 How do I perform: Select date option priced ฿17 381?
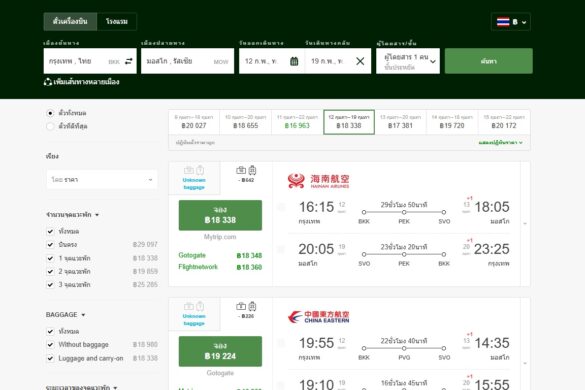coord(400,122)
